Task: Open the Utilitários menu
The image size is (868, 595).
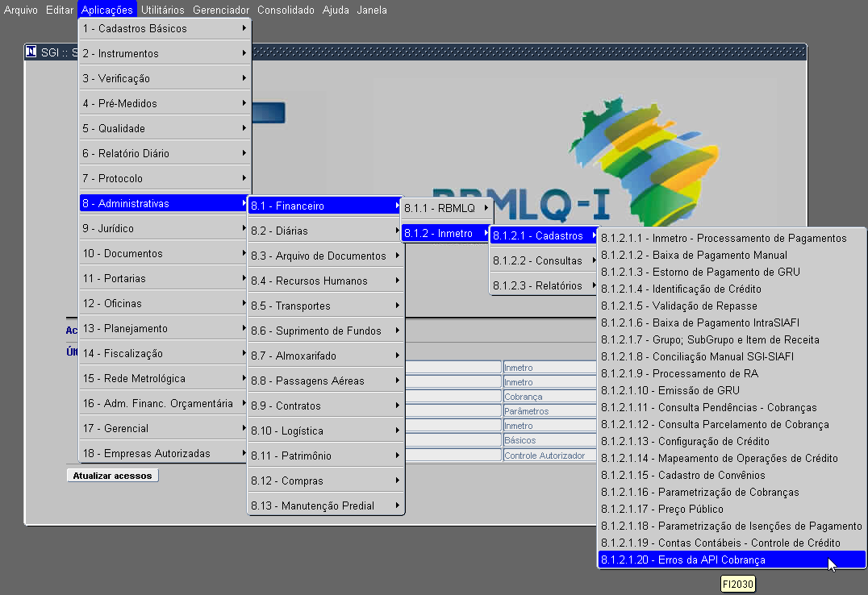Action: [162, 10]
